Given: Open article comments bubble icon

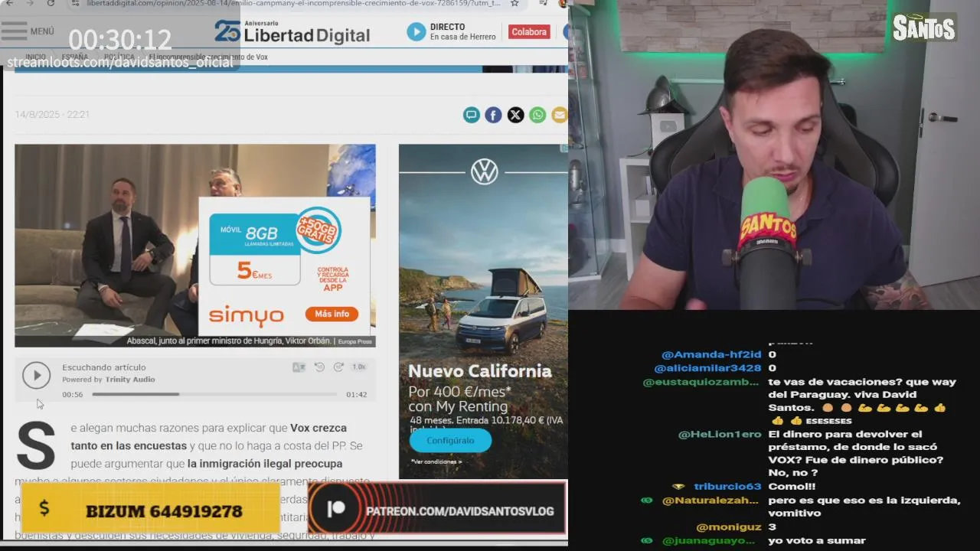Looking at the screenshot, I should coord(471,115).
